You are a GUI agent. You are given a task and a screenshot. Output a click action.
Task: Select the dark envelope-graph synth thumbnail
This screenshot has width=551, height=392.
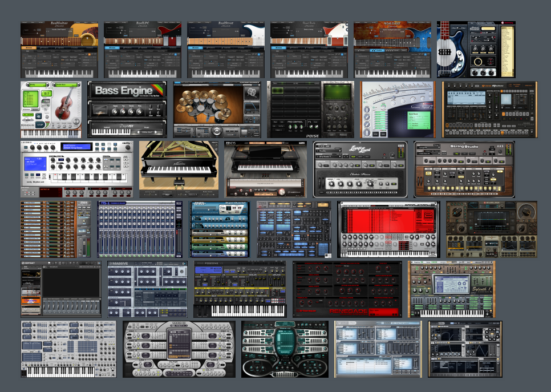(x=465, y=349)
